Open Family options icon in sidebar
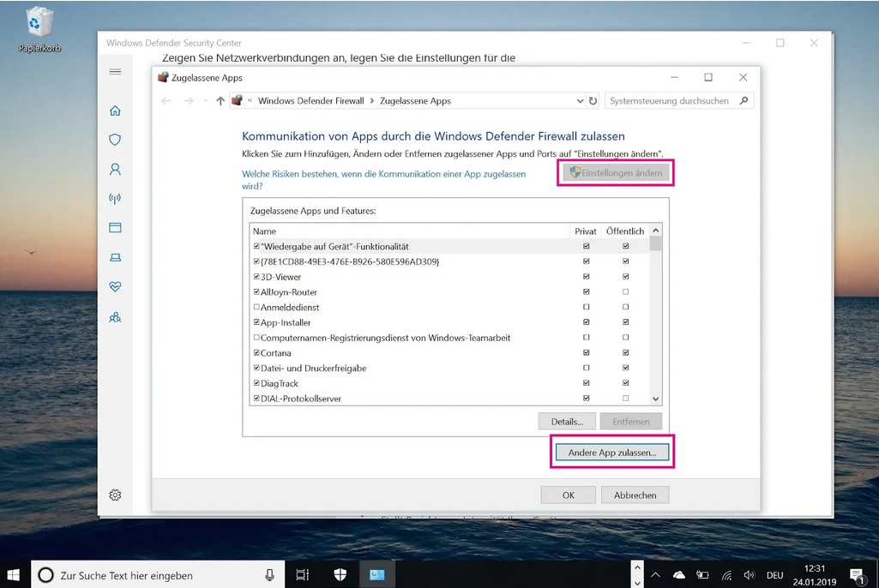879x588 pixels. (115, 317)
